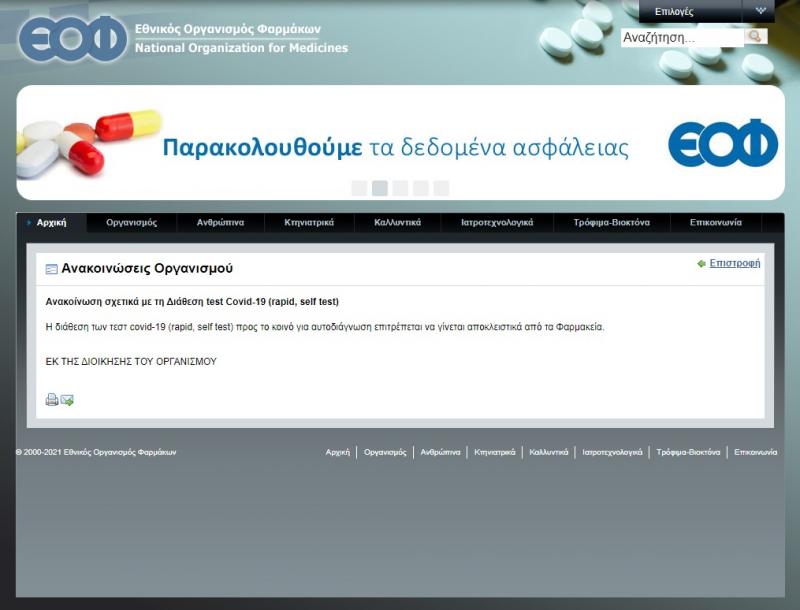Click the footer Τρόφιμα-Βιοκτόνα link
Screen dimensions: 800x610
pos(688,452)
